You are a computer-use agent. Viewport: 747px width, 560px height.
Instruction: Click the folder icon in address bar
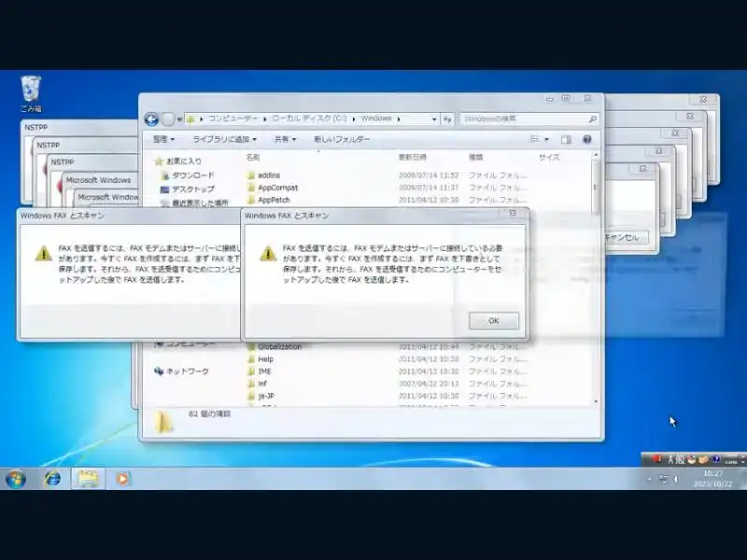point(191,119)
